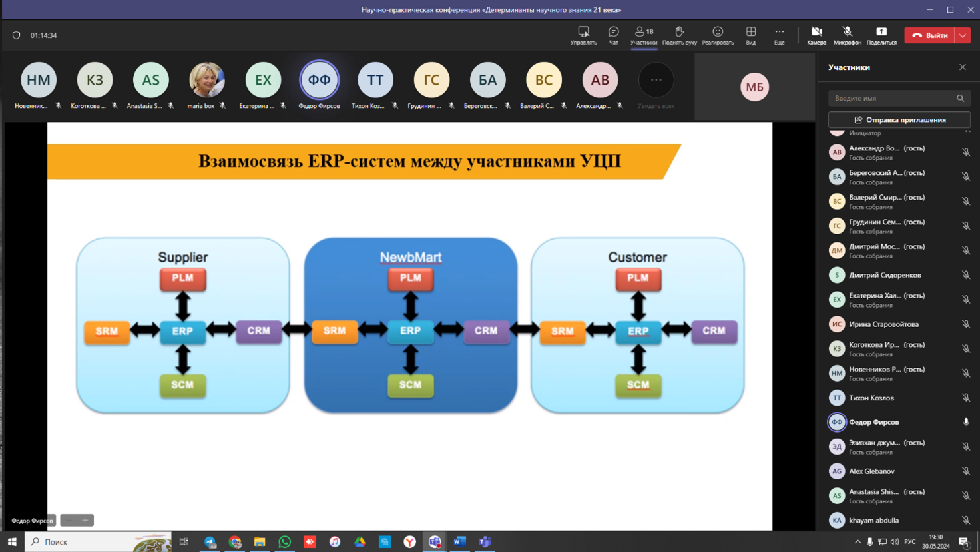Open the View (Вид) options
This screenshot has height=552, width=980.
pos(750,35)
